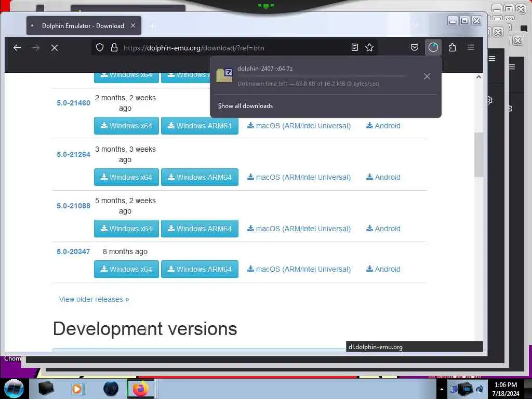Open version 5.0-21088 link
This screenshot has height=399, width=532.
coord(73,206)
